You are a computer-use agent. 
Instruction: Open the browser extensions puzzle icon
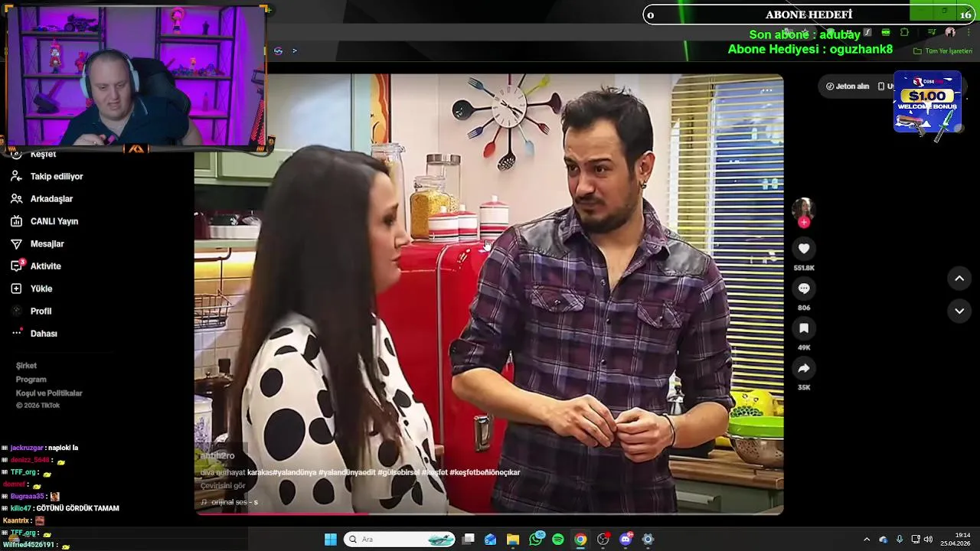[904, 32]
